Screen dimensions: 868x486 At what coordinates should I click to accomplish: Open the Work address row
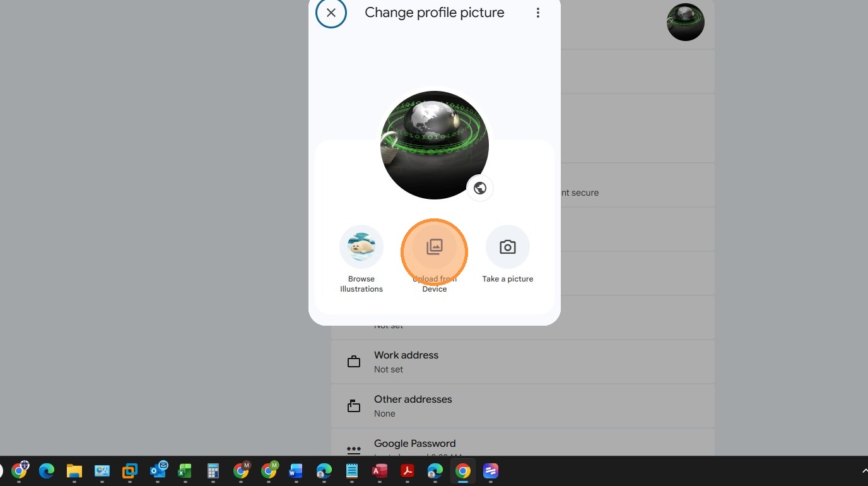pyautogui.click(x=523, y=362)
